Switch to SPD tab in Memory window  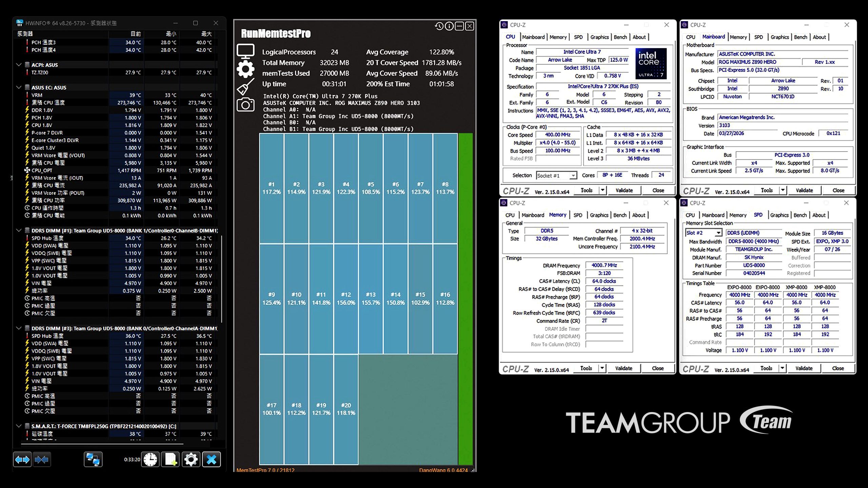coord(578,215)
